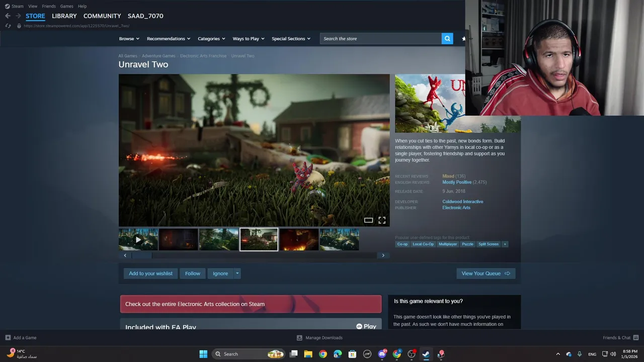Go to Electronic Arts Franchise breadcrumb
The image size is (644, 362).
pyautogui.click(x=203, y=56)
